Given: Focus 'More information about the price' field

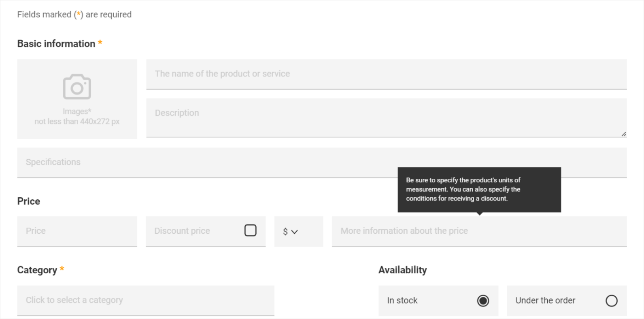Looking at the screenshot, I should click(479, 231).
